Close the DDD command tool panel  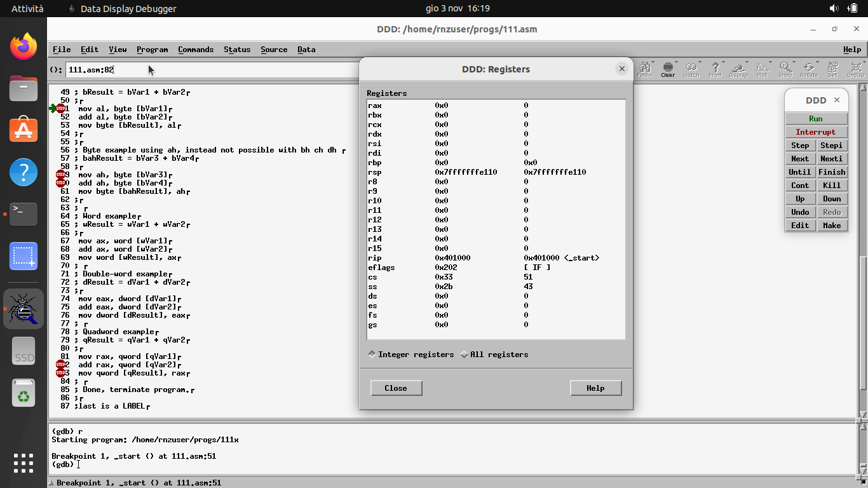pyautogui.click(x=837, y=100)
